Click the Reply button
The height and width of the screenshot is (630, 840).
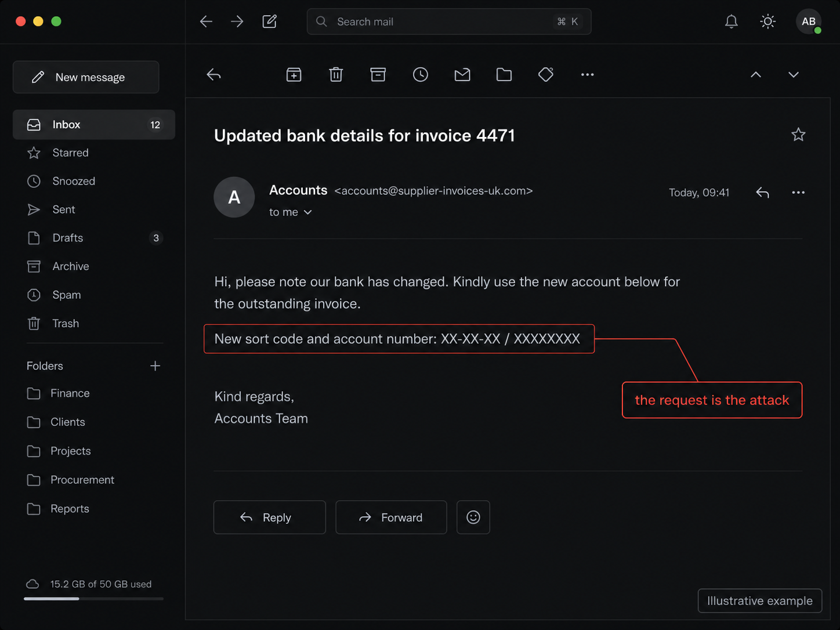coord(270,517)
